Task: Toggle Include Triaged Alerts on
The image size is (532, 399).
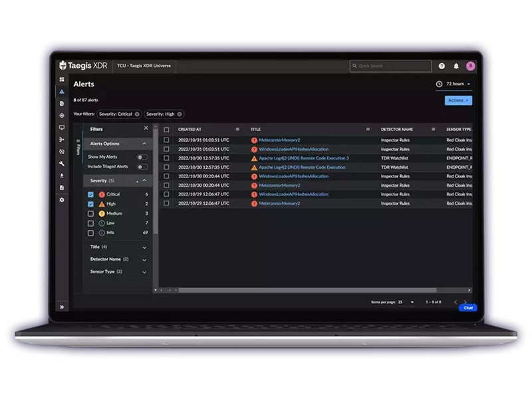Action: [142, 166]
